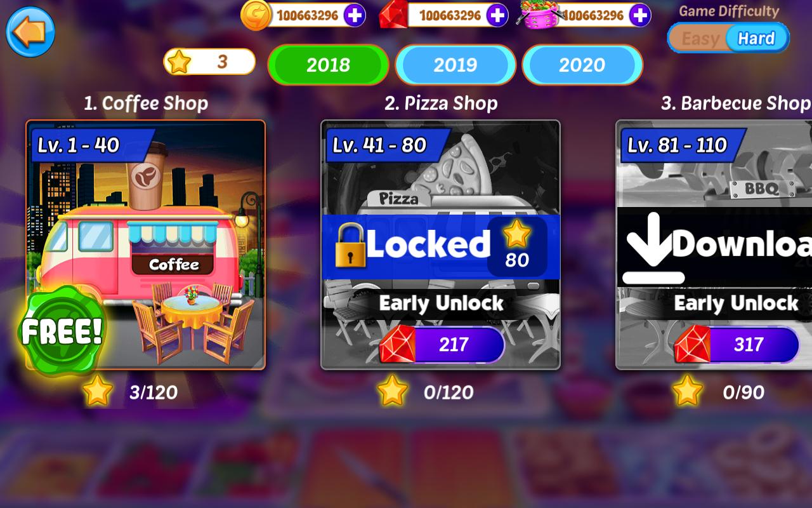
Task: Add gold coins with the plus icon
Action: pyautogui.click(x=355, y=15)
